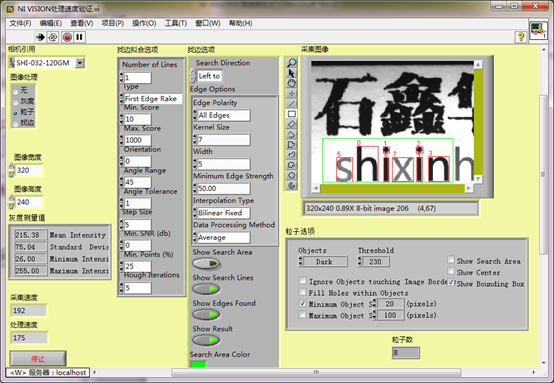The height and width of the screenshot is (383, 554).
Task: Click the VI icon pane at top right
Action: click(x=538, y=31)
